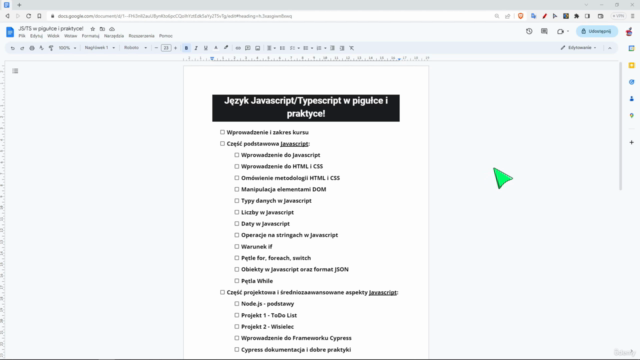Viewport: 640px width, 360px height.
Task: Show the document outline icon
Action: 15,71
